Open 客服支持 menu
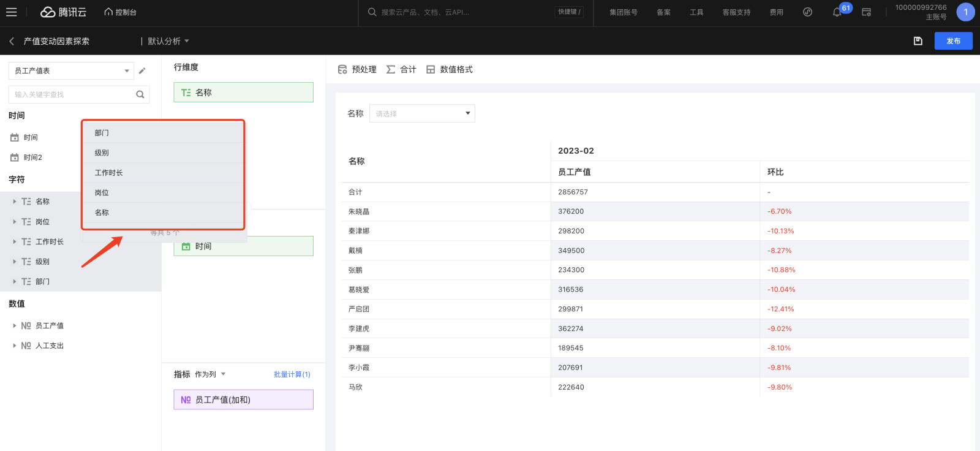The height and width of the screenshot is (451, 980). 736,12
